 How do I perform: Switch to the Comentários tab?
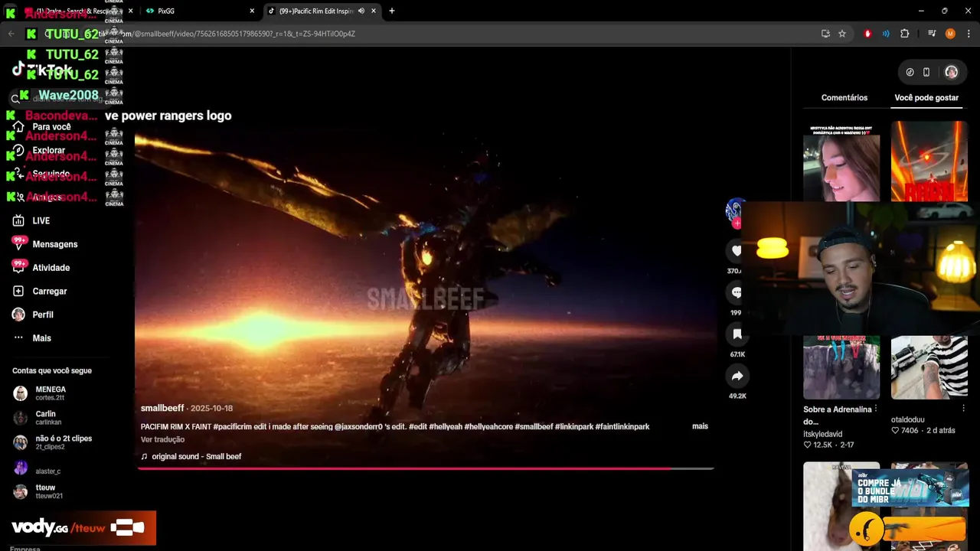(x=844, y=98)
